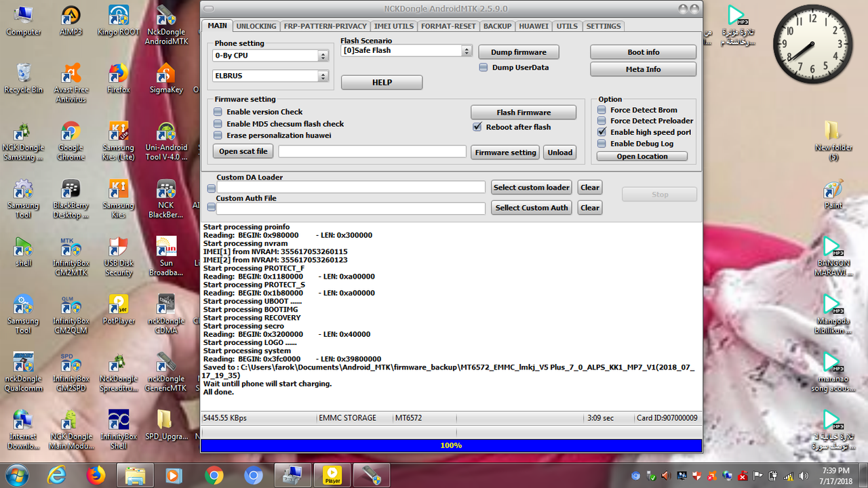
Task: Open Internet Explorer from the taskbar
Action: click(57, 475)
